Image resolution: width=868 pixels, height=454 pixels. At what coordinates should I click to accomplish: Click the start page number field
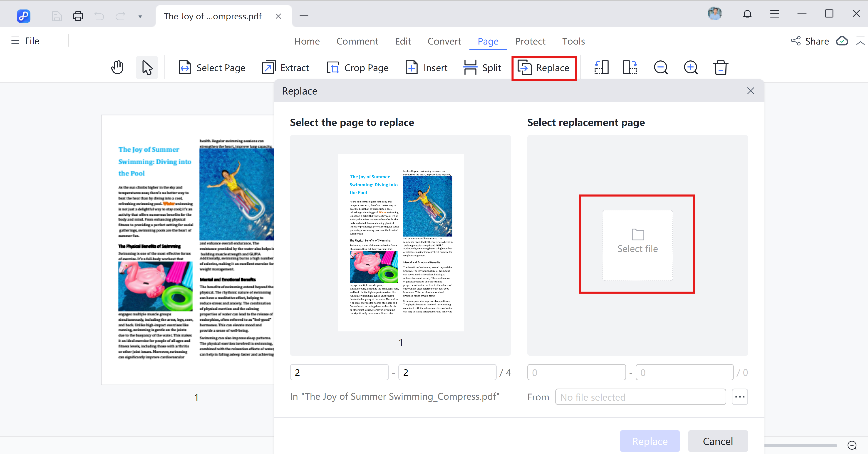click(339, 372)
